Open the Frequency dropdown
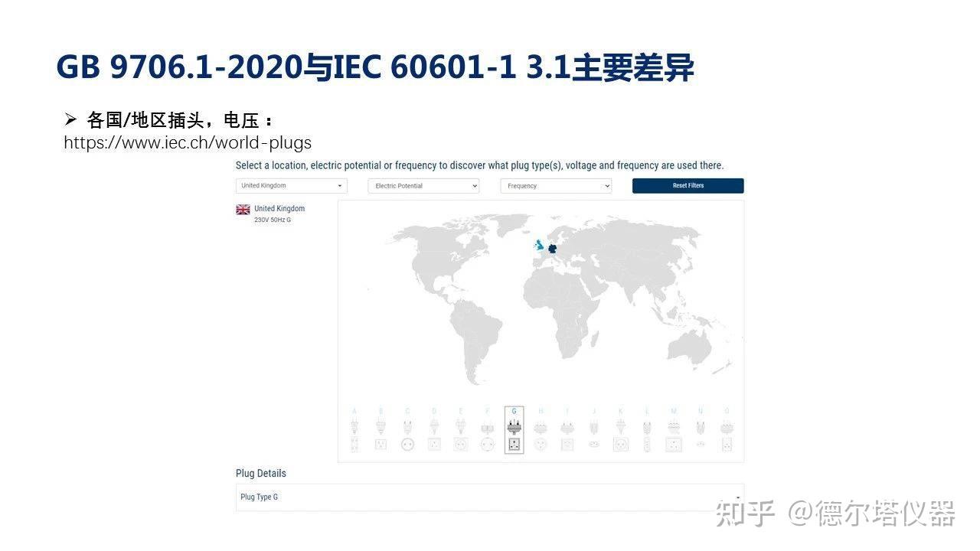 pos(556,185)
